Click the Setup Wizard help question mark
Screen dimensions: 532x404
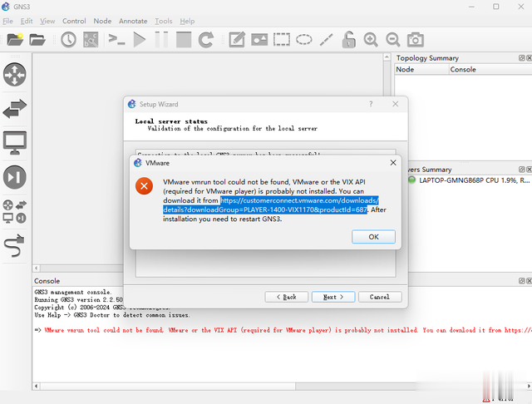tap(371, 104)
